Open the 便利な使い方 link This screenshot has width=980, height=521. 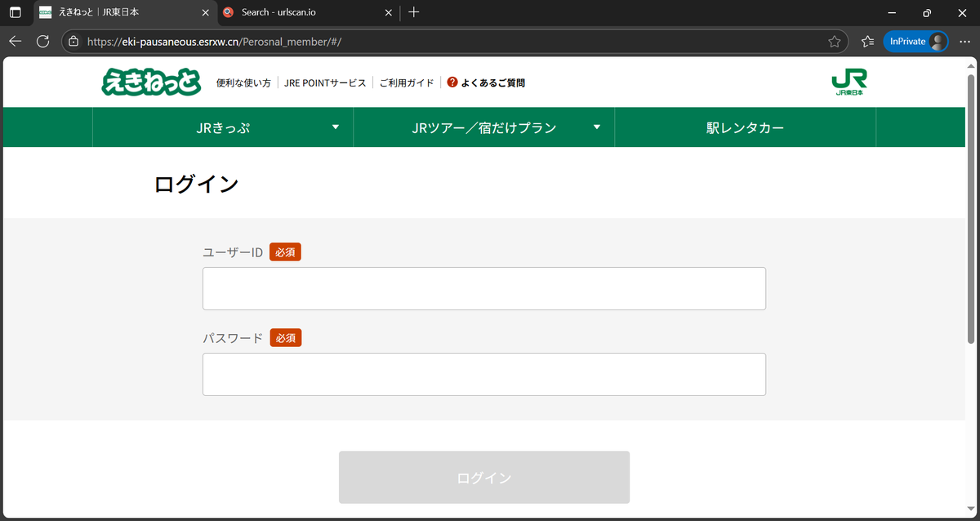[243, 83]
